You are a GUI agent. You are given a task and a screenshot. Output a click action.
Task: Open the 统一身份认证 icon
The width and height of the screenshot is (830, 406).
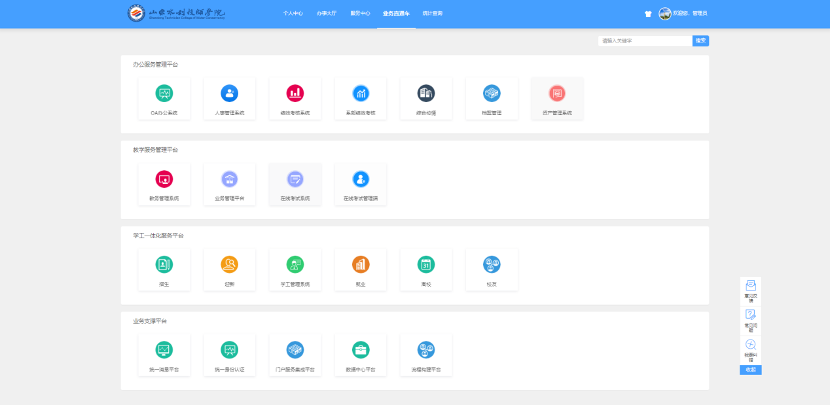(x=229, y=350)
